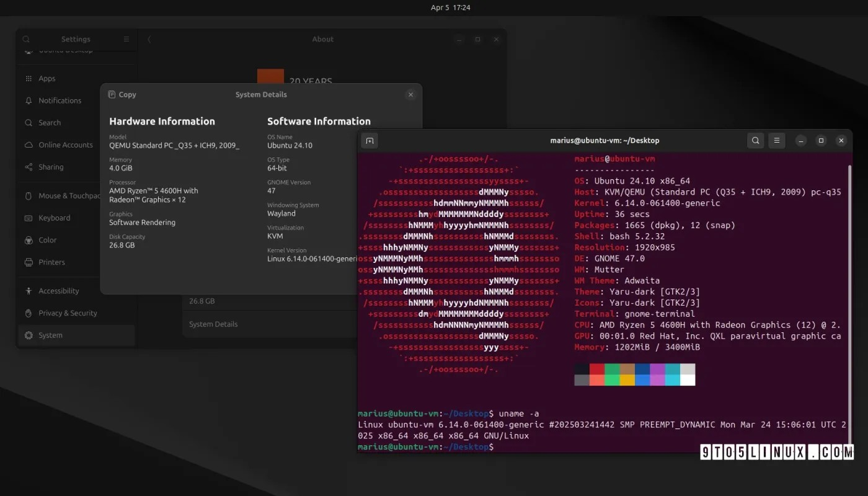Image resolution: width=868 pixels, height=496 pixels.
Task: Select the GNOME version value '47'
Action: [x=271, y=191]
